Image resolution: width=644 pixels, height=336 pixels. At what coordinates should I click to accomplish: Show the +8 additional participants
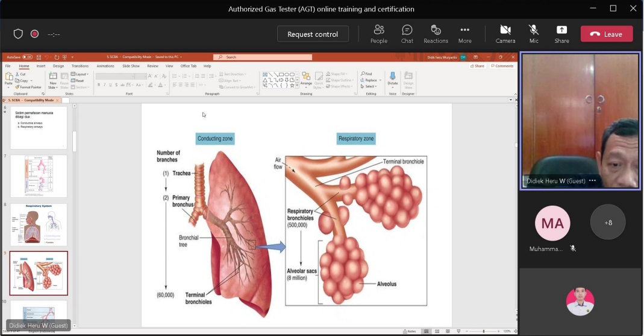(x=608, y=222)
